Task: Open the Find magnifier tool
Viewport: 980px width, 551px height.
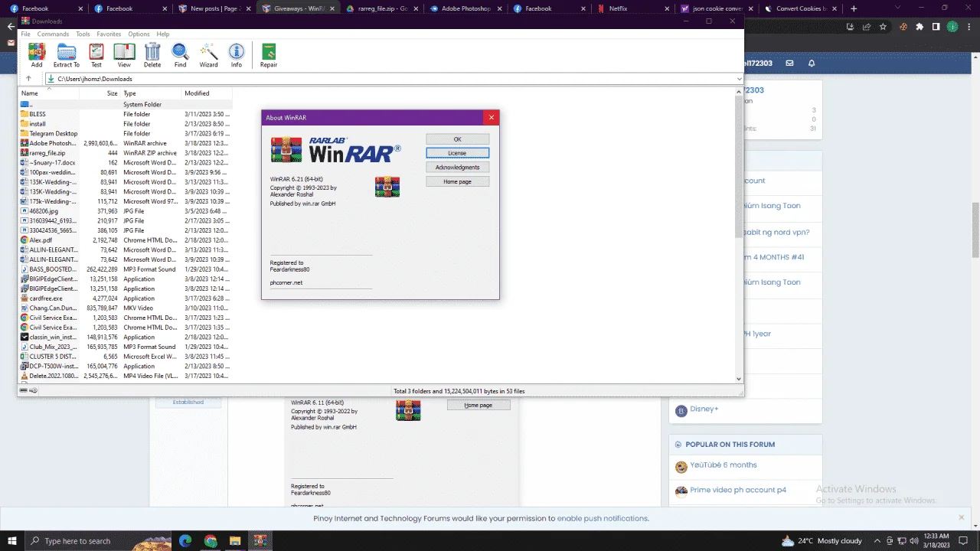Action: [180, 55]
